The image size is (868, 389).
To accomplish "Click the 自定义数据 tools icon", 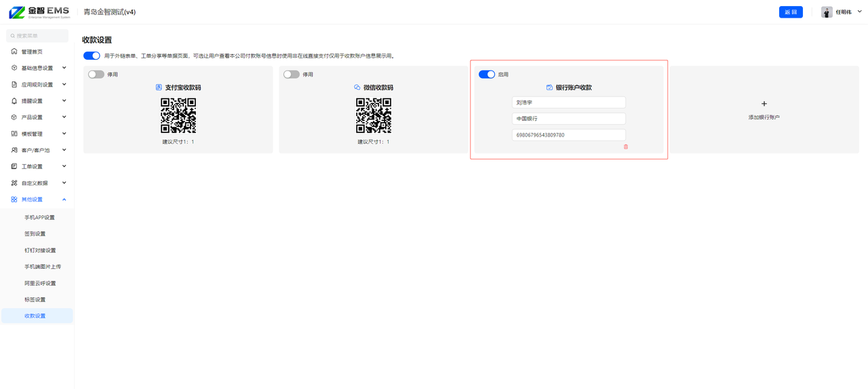I will (14, 183).
